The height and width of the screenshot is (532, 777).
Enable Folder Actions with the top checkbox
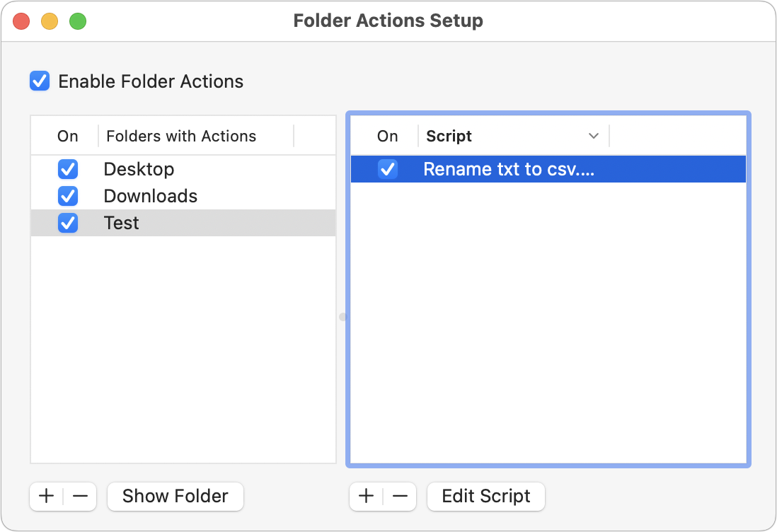tap(40, 81)
